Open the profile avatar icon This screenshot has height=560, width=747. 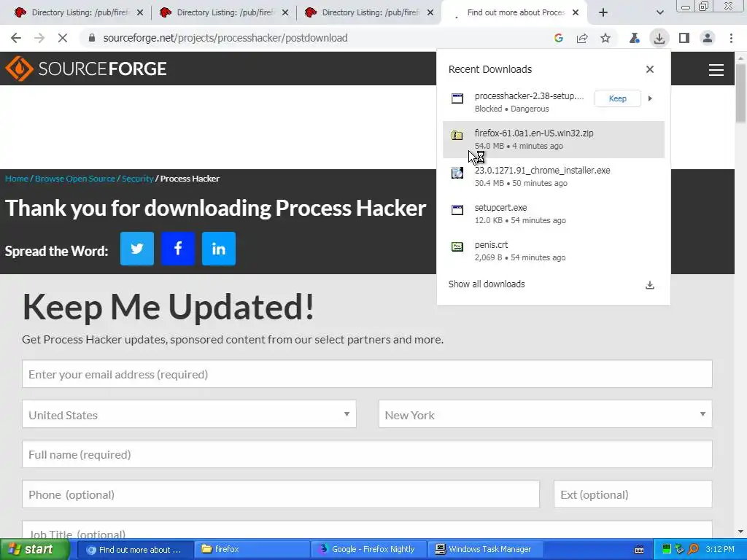point(708,38)
